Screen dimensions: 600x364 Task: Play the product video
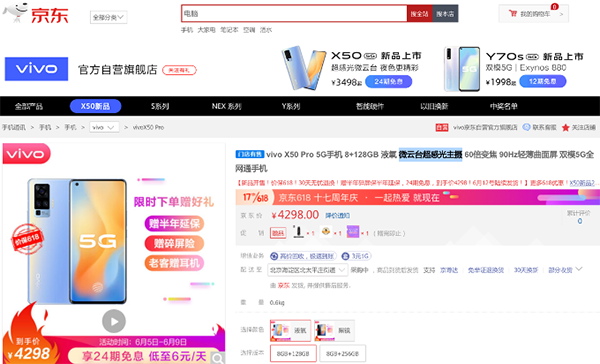click(x=114, y=322)
